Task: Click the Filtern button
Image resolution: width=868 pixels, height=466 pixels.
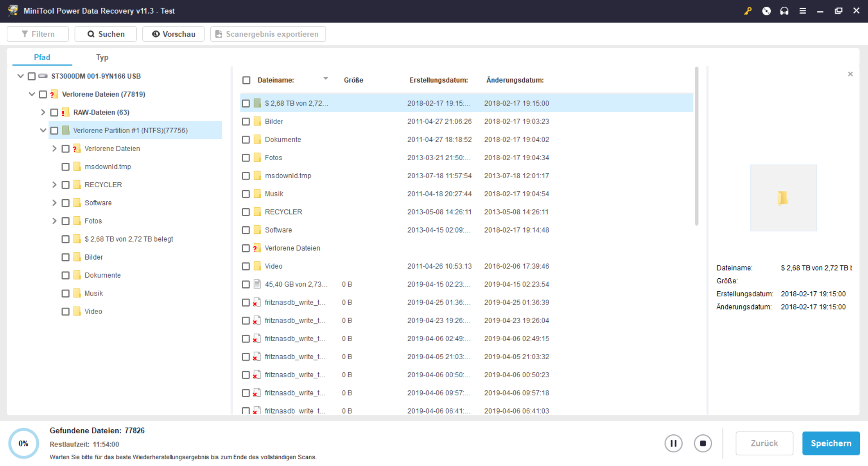Action: tap(38, 34)
